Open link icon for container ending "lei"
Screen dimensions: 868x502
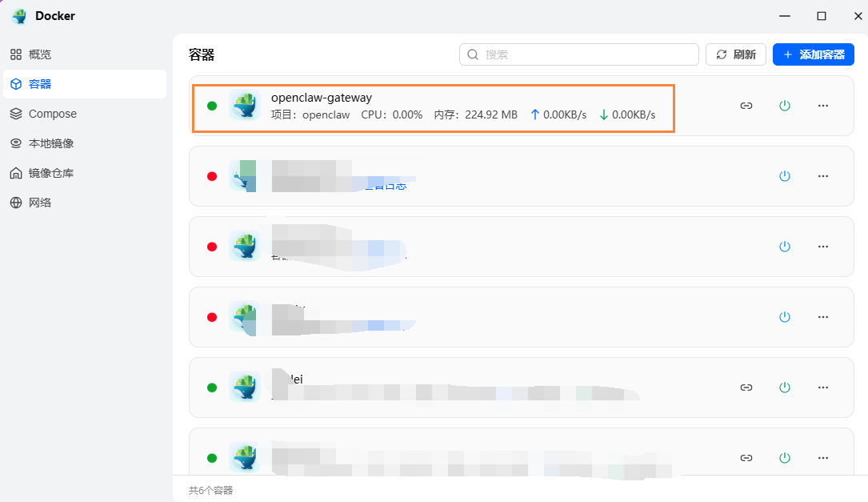coord(746,388)
